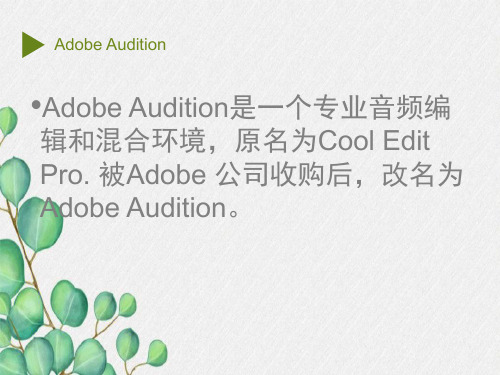Click the text "专业音频编" in the first line
Screen dimensions: 500x375
click(382, 108)
